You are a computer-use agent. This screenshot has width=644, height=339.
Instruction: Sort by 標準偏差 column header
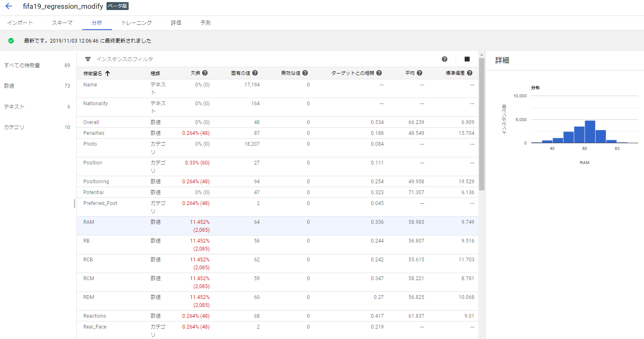pyautogui.click(x=456, y=73)
